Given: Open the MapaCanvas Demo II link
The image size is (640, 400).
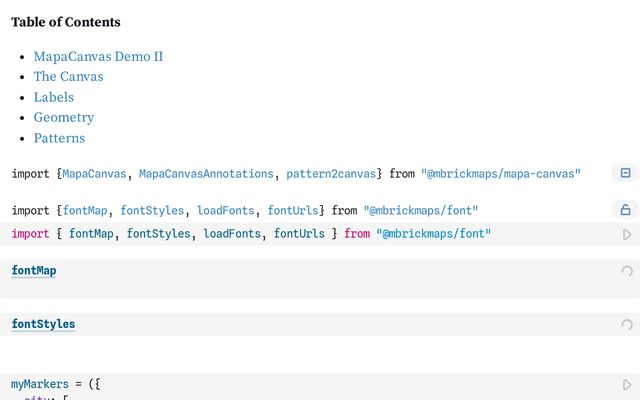Looking at the screenshot, I should 98,56.
